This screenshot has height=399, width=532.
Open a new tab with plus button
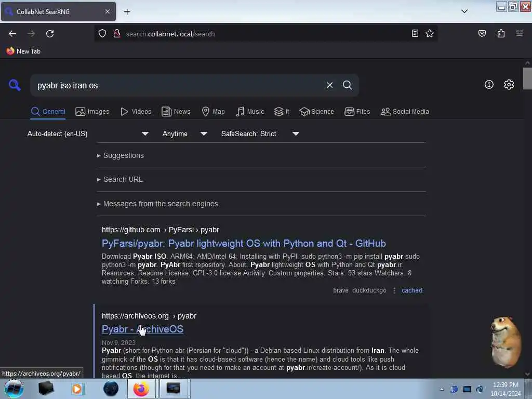[127, 12]
